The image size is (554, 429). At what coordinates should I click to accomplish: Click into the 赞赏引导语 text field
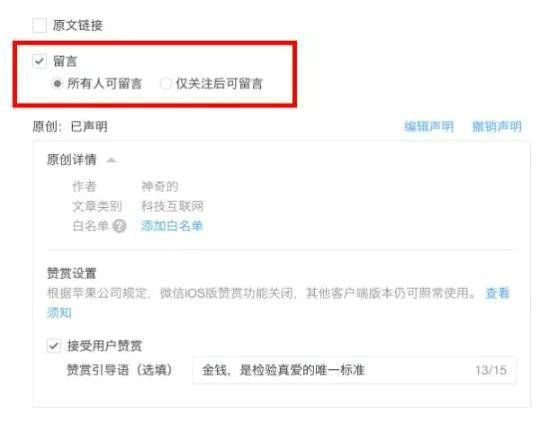coord(354,370)
